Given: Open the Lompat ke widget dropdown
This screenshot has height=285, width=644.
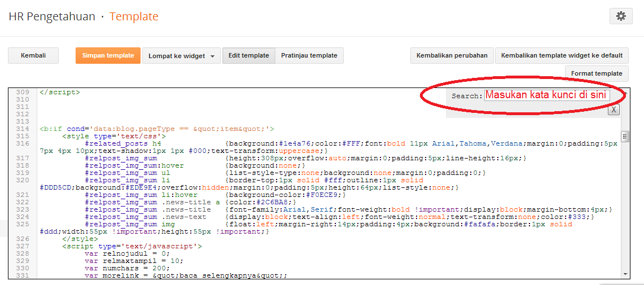Looking at the screenshot, I should pos(182,56).
